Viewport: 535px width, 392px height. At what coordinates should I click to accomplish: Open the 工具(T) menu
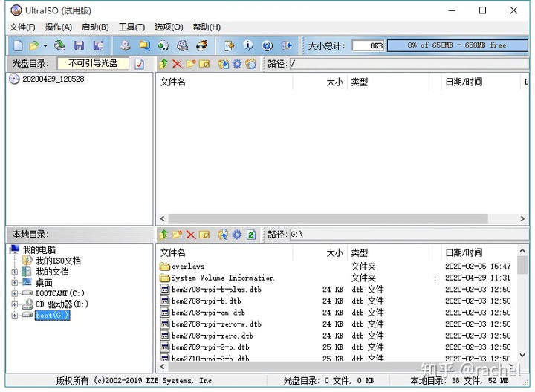coord(132,27)
